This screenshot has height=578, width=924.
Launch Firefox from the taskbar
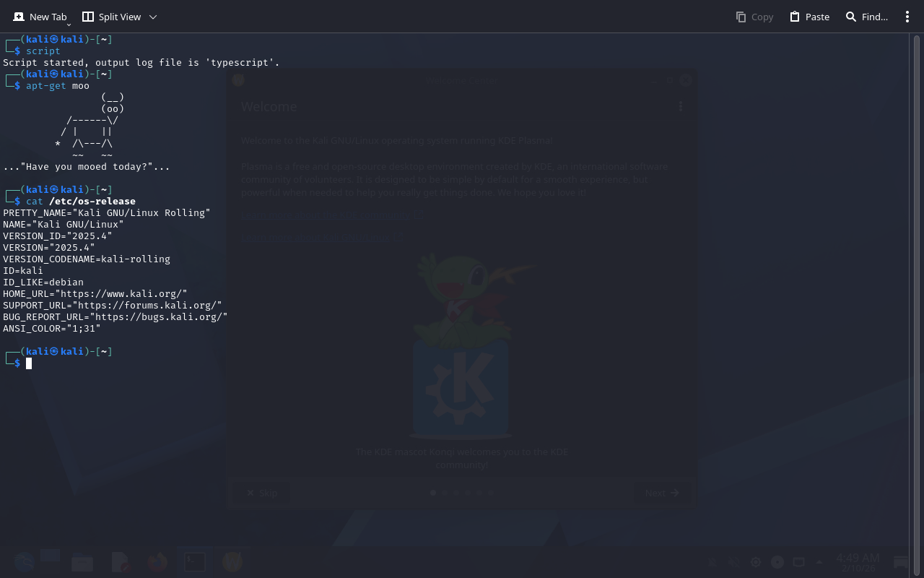pos(157,561)
